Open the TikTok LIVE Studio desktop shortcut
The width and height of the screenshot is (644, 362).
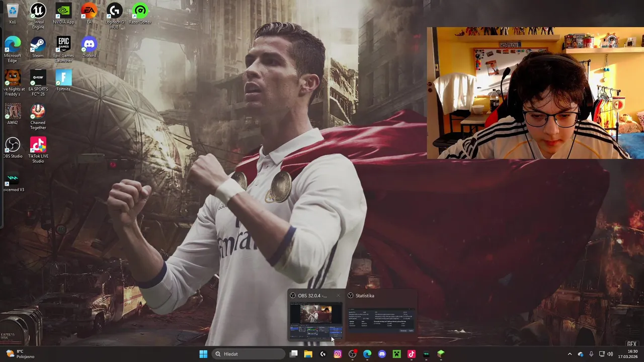pos(38,150)
